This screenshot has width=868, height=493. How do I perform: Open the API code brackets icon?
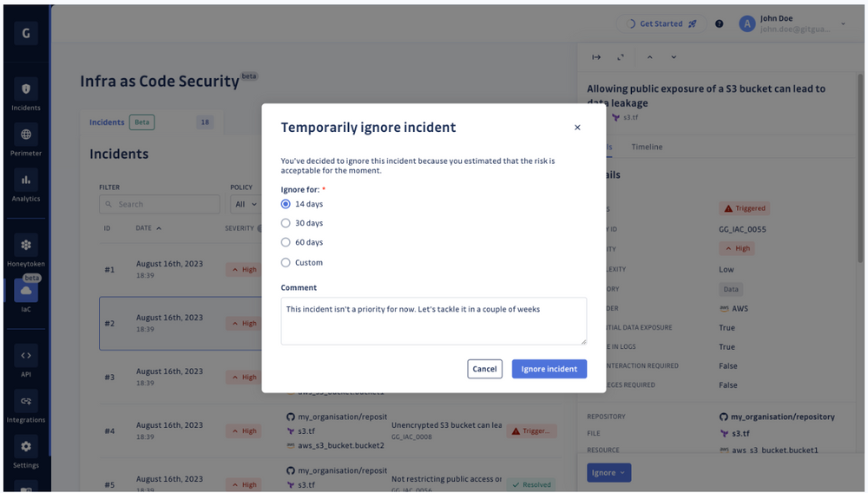[26, 356]
